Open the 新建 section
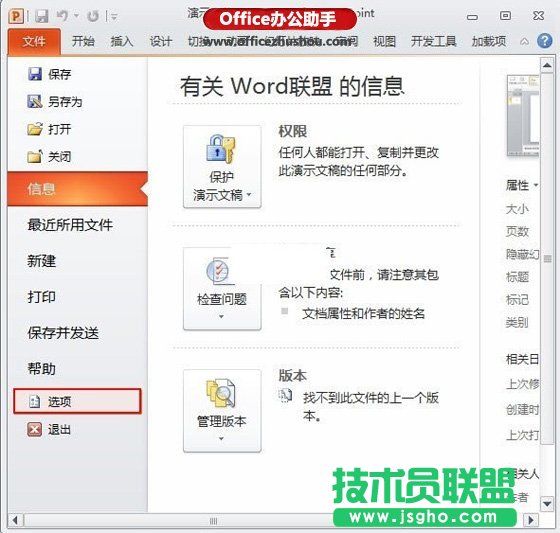 pyautogui.click(x=41, y=261)
